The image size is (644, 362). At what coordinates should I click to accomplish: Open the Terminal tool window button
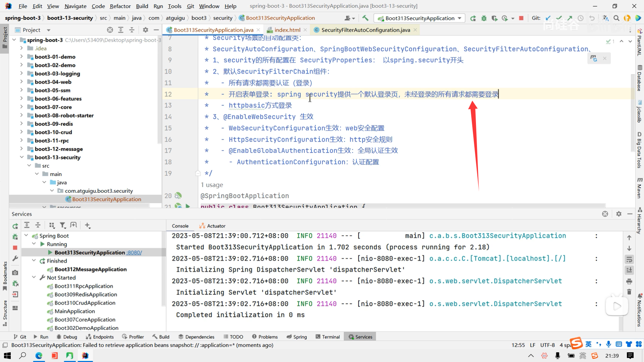328,337
